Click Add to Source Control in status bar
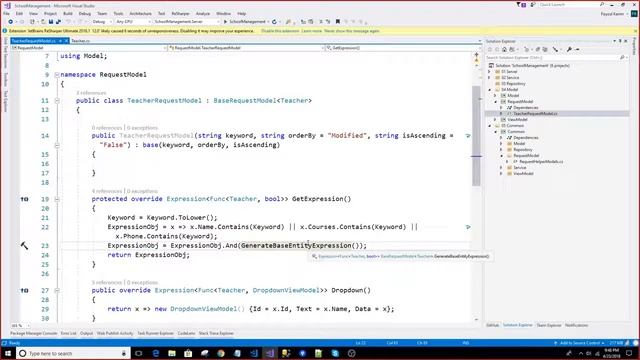Viewport: 640px width, 360px height. [580, 343]
